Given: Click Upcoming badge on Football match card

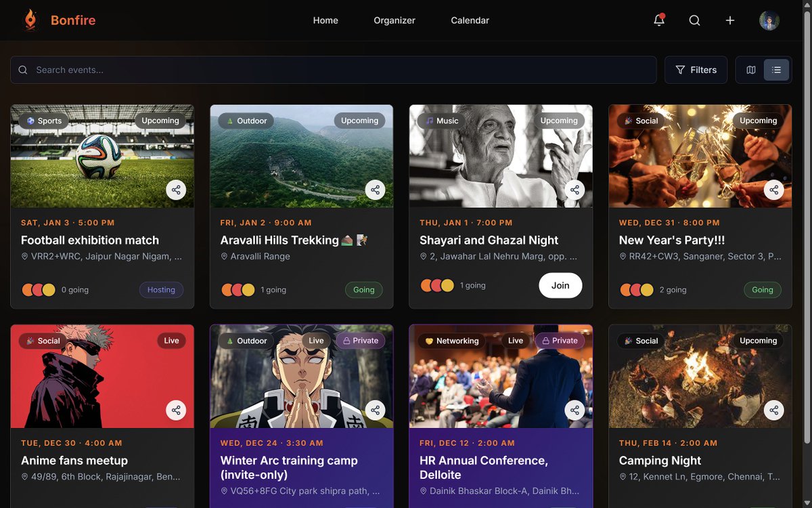Looking at the screenshot, I should click(160, 121).
